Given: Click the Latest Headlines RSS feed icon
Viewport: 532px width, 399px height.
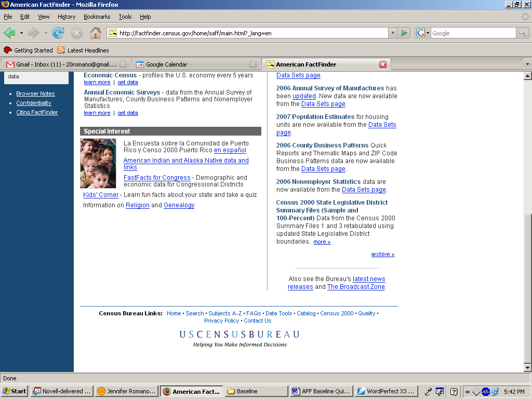Looking at the screenshot, I should 61,50.
